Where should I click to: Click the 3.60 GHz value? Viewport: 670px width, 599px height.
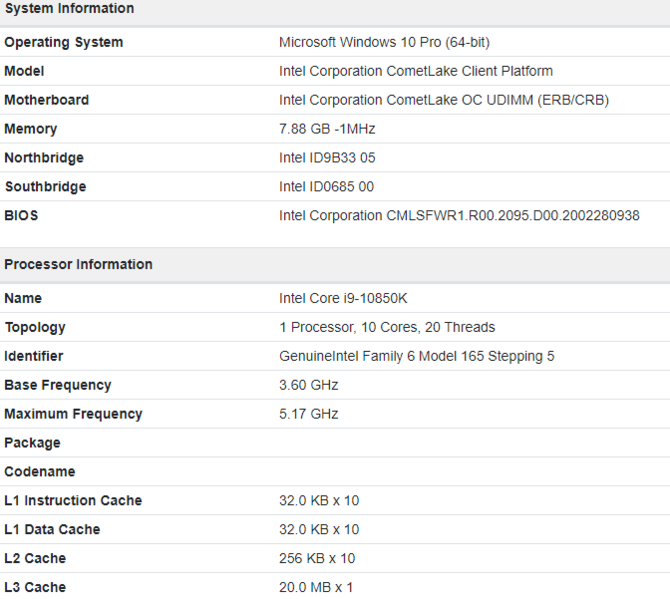coord(309,385)
